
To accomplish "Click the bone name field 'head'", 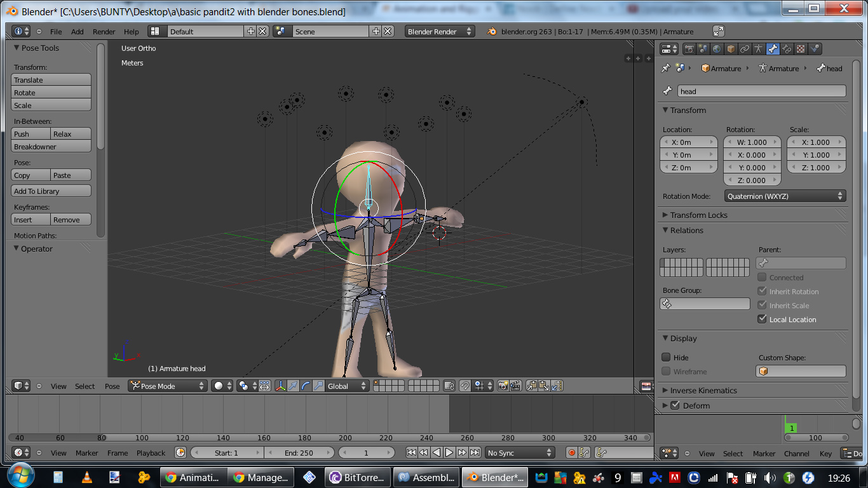I will click(761, 91).
